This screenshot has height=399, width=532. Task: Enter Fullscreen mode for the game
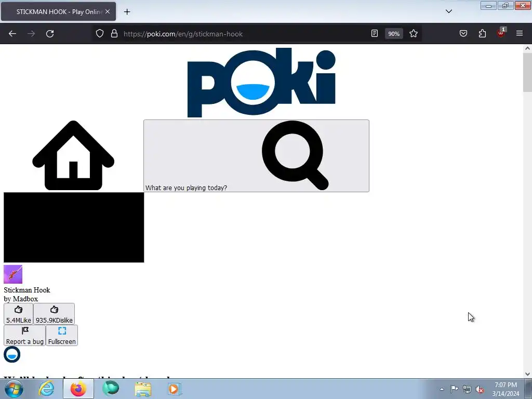click(62, 335)
